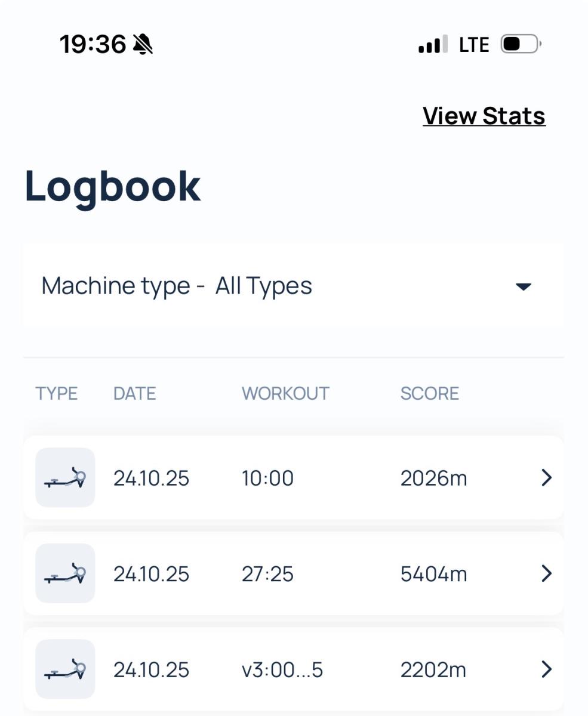This screenshot has width=588, height=716.
Task: Tap the rower icon for the 27:25 workout
Action: tap(65, 573)
